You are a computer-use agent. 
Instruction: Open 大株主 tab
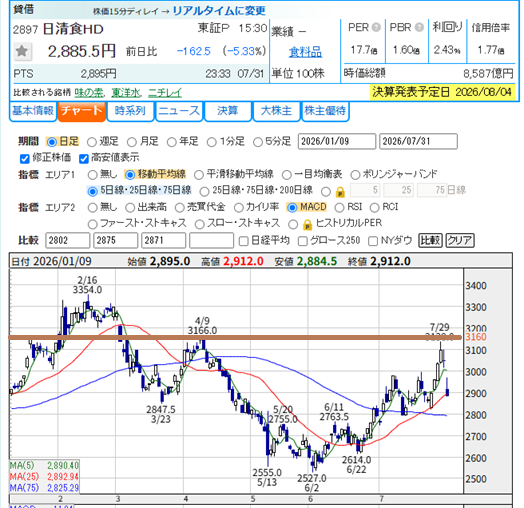tap(276, 111)
